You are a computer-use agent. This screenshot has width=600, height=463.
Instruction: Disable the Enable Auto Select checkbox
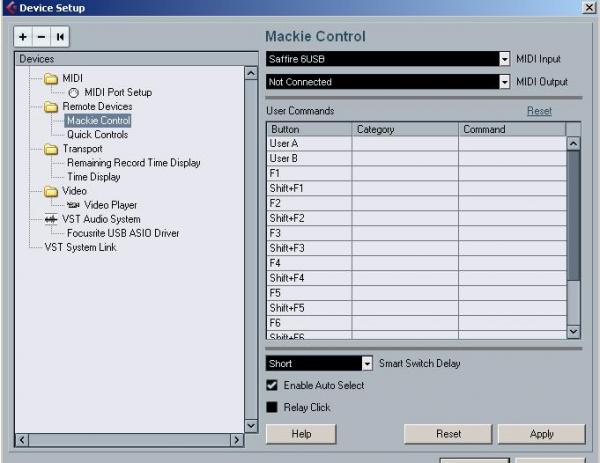(x=272, y=386)
